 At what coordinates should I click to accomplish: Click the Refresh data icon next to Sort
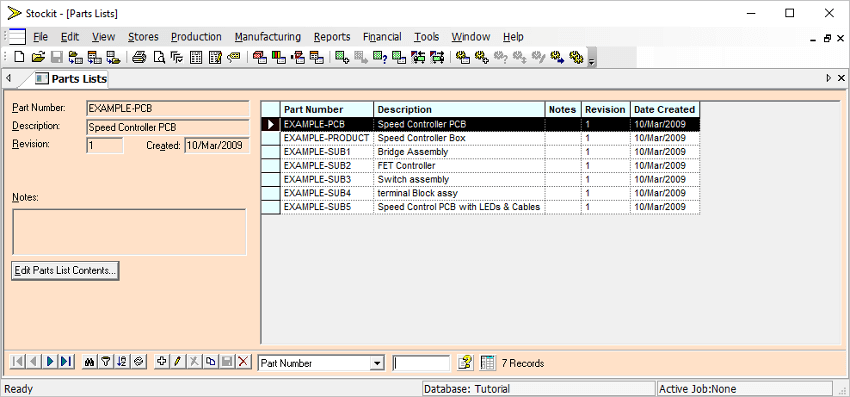tap(139, 362)
